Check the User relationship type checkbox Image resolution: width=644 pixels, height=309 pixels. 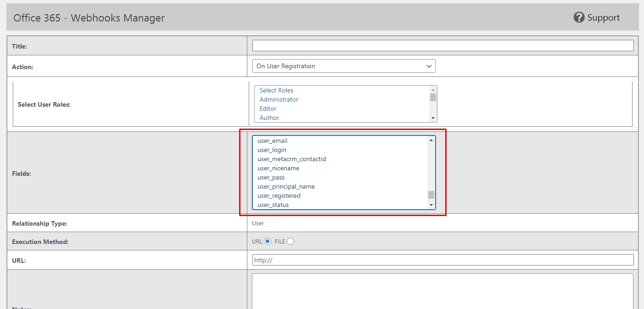pos(269,223)
